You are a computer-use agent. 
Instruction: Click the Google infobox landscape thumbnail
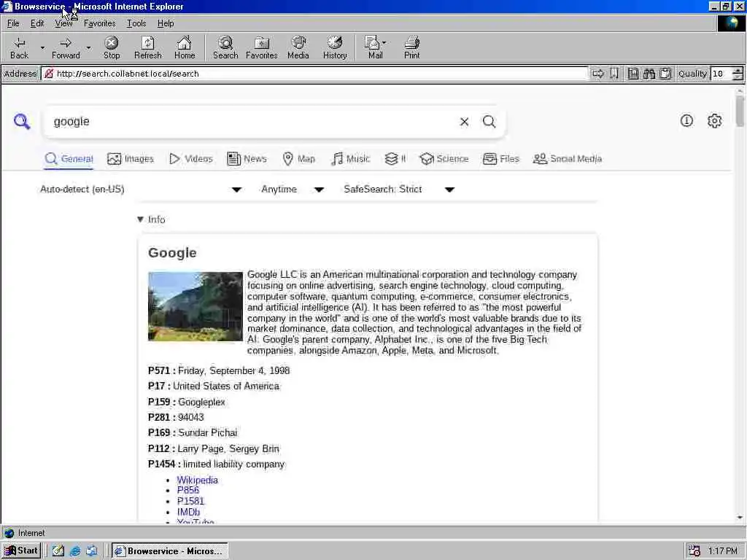(196, 306)
